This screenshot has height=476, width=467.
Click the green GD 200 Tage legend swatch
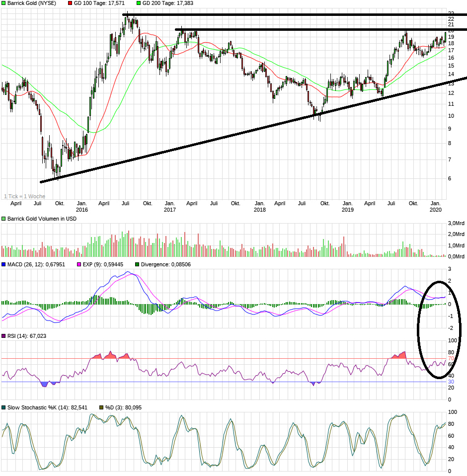(x=139, y=3)
